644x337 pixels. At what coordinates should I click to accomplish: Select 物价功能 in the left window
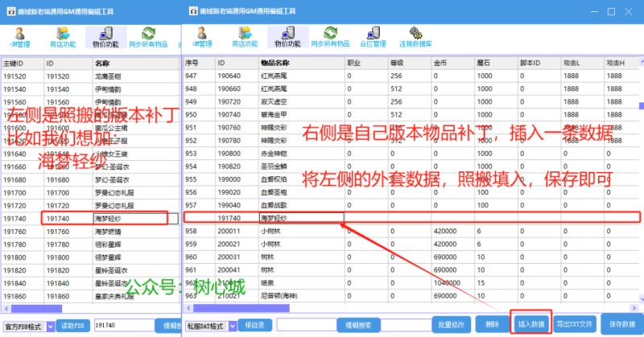click(105, 37)
